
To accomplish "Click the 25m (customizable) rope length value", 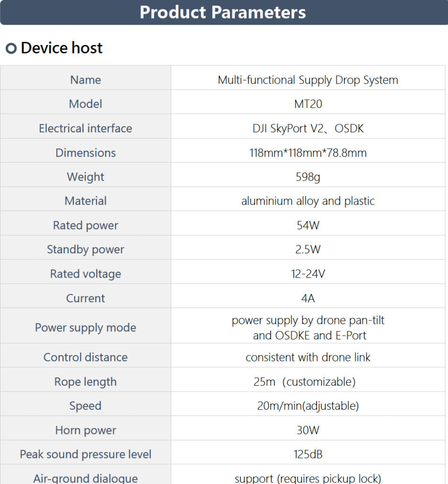I will click(304, 382).
